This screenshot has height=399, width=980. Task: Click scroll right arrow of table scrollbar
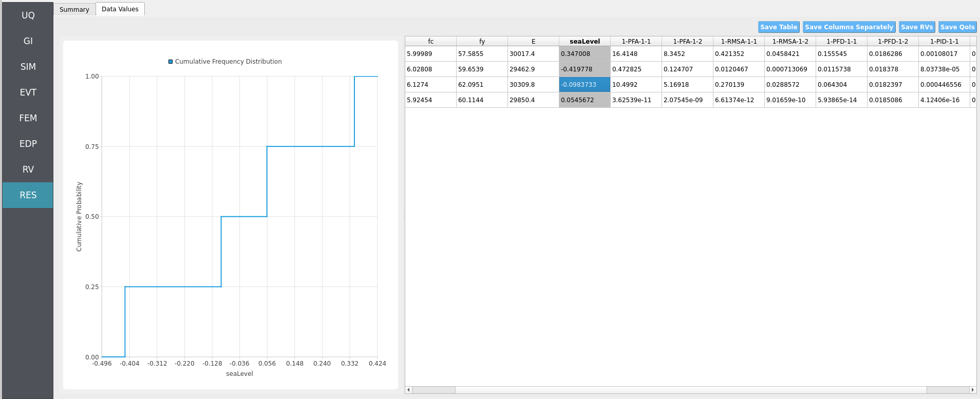coord(972,390)
